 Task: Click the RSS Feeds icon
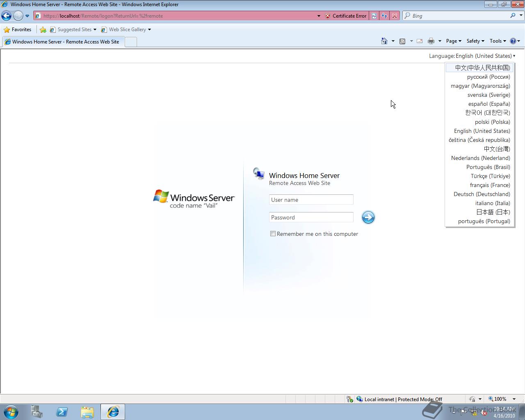pyautogui.click(x=402, y=41)
